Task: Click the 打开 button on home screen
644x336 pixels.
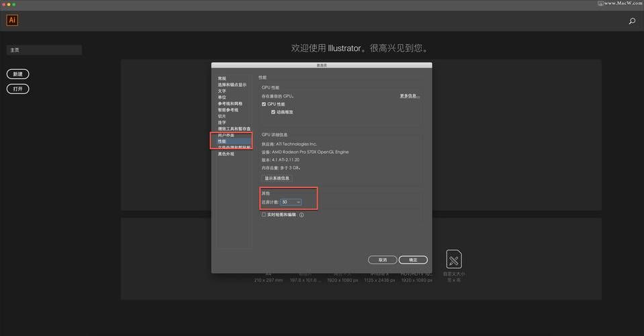Action: point(17,89)
